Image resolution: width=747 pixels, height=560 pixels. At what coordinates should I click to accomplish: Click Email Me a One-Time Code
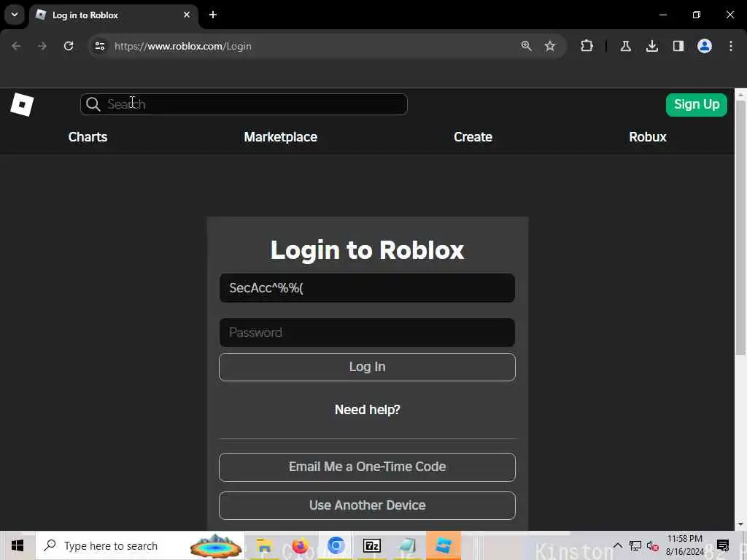368,467
